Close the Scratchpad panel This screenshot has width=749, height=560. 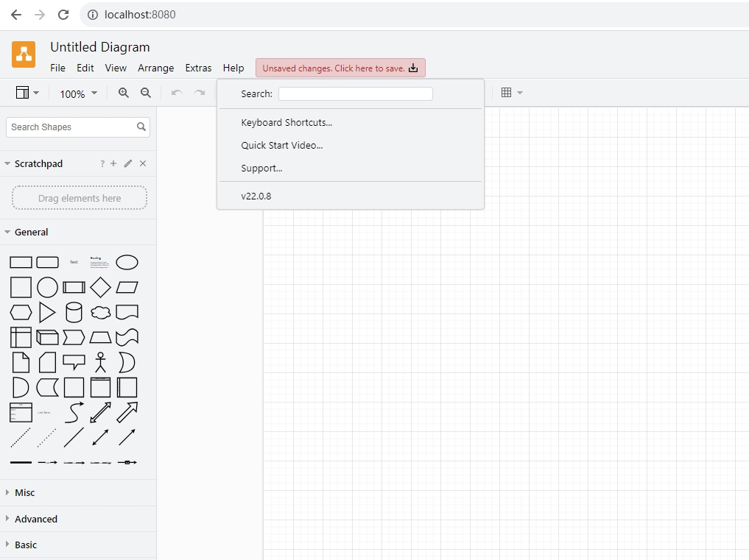tap(143, 163)
